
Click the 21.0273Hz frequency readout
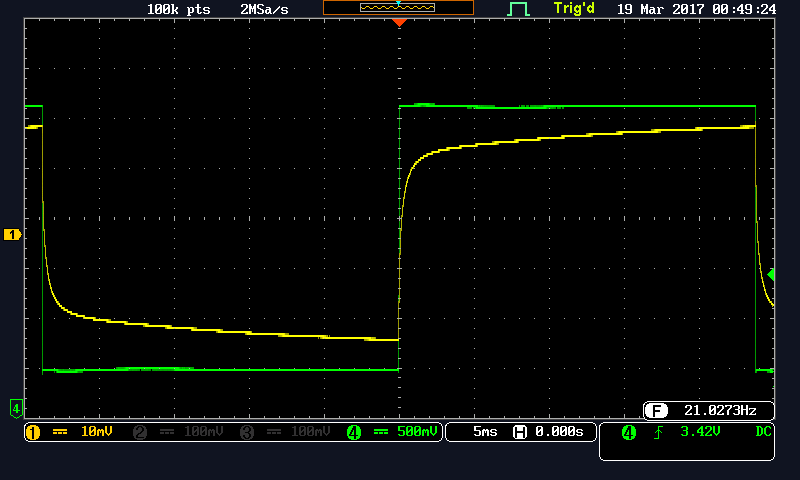coord(720,410)
